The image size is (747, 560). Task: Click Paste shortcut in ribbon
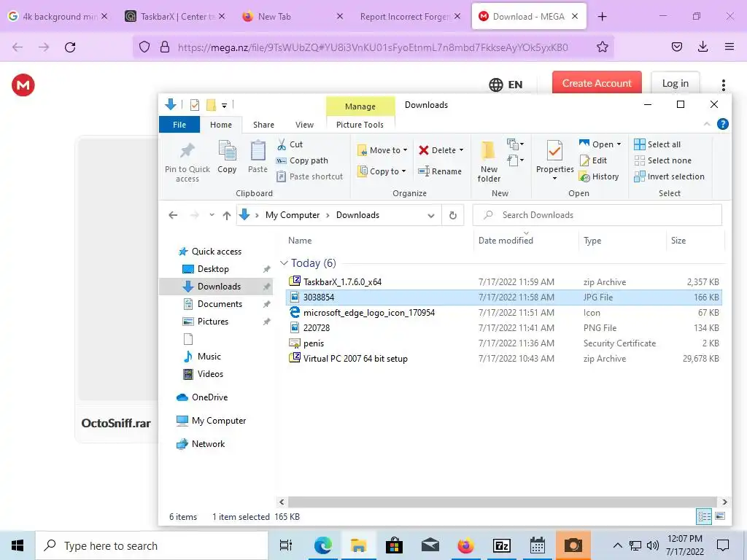309,176
